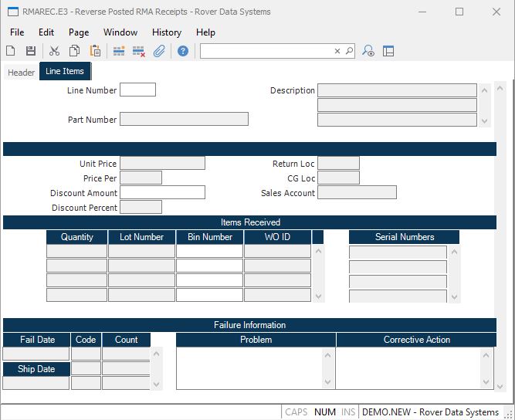Click the Save disk icon
This screenshot has height=420, width=515.
(x=31, y=51)
